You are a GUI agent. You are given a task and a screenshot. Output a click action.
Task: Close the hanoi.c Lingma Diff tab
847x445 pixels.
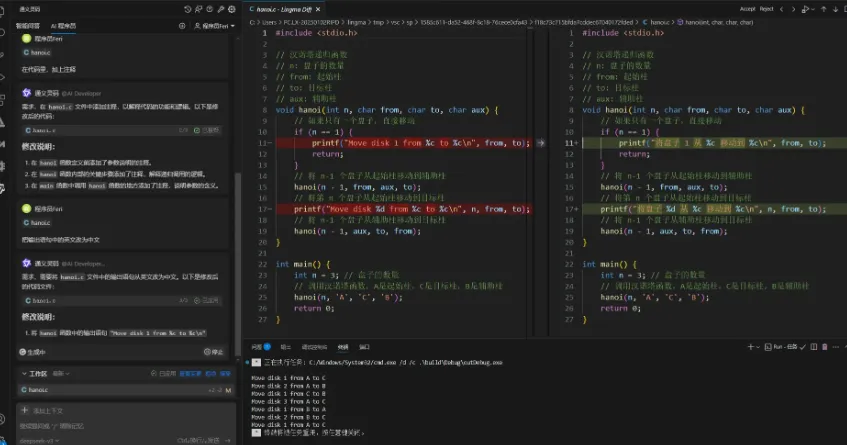[318, 9]
